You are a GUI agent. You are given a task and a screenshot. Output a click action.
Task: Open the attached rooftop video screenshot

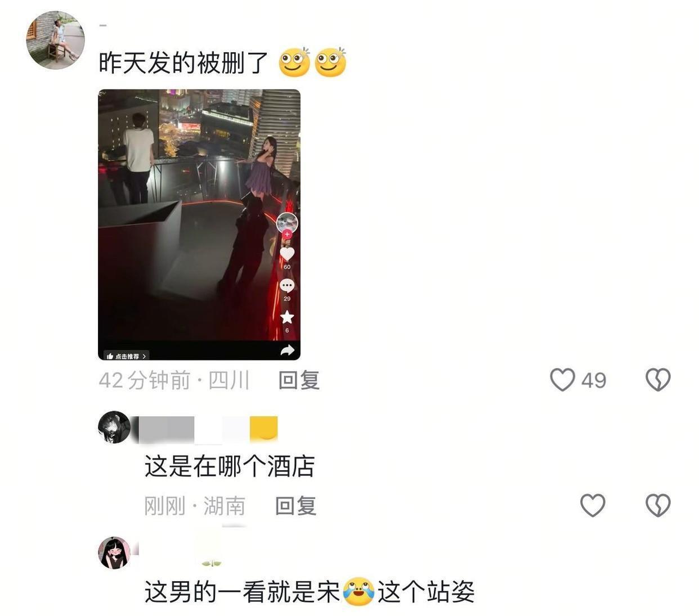[199, 224]
